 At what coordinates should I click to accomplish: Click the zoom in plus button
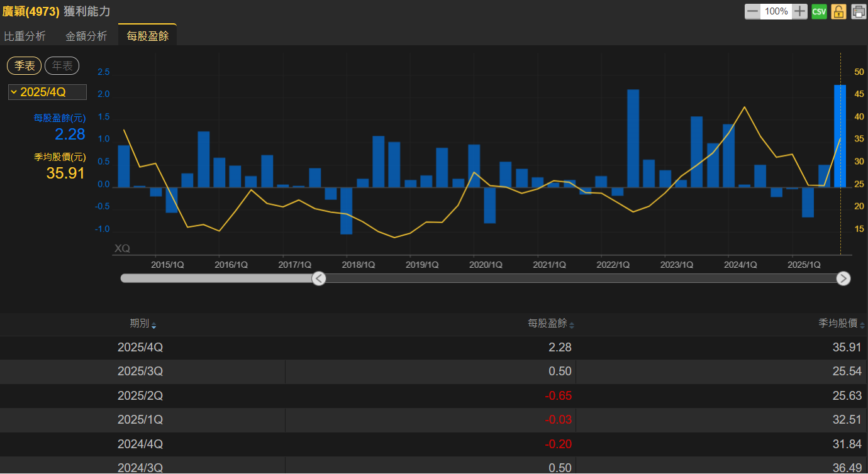tap(799, 11)
